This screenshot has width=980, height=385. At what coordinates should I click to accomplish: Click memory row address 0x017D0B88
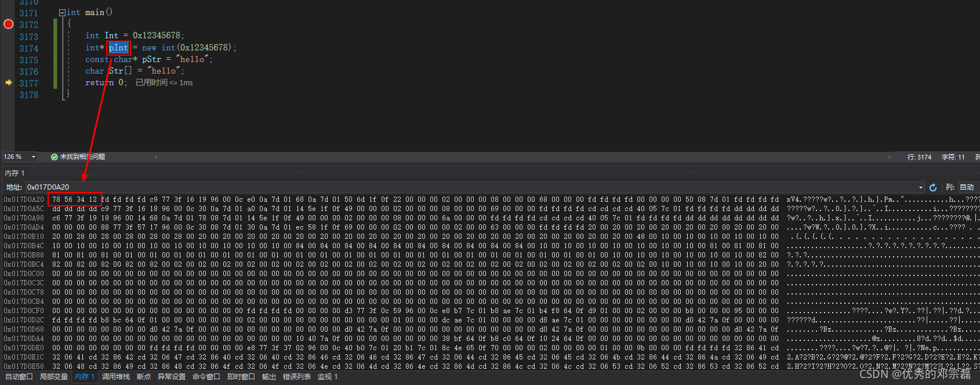[24, 255]
